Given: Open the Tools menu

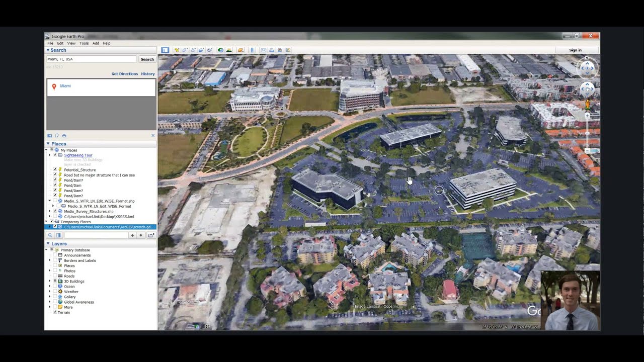Looking at the screenshot, I should click(x=84, y=43).
